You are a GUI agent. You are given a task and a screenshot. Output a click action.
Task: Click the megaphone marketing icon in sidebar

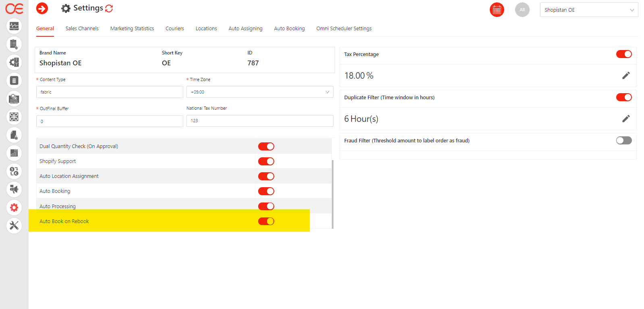click(x=14, y=189)
